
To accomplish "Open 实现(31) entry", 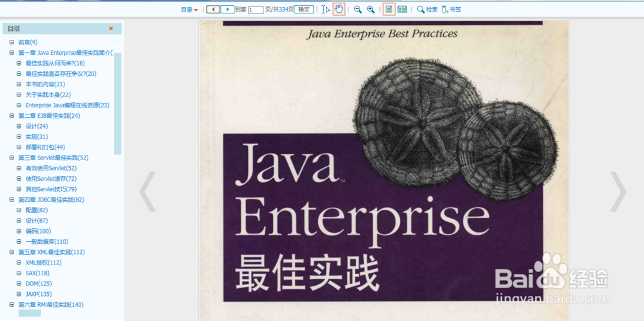I will tap(37, 136).
